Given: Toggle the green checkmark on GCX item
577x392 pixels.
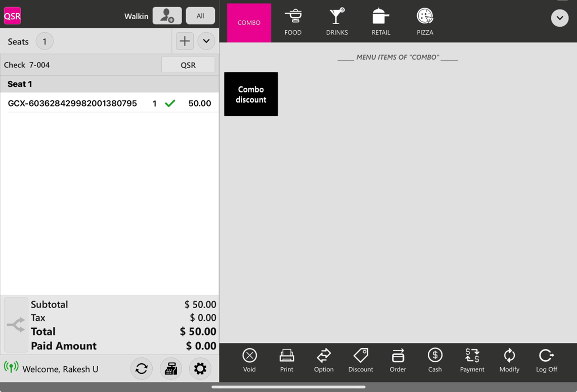Looking at the screenshot, I should pyautogui.click(x=170, y=103).
